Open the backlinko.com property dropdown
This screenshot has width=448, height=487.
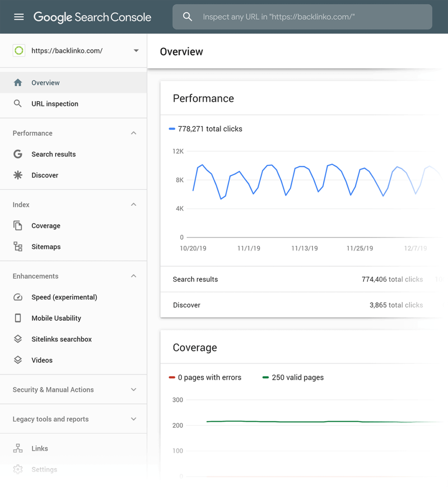pos(136,51)
